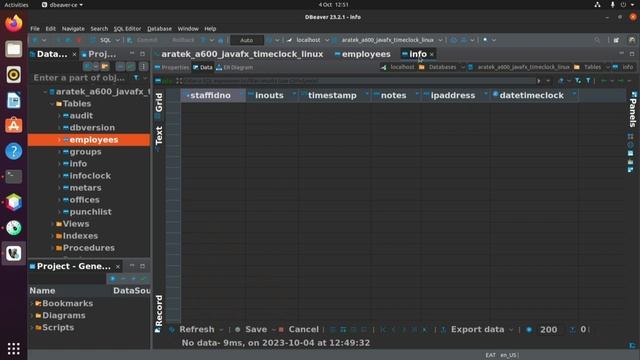Open the navigator view menu three-dots icon
This screenshot has height=360, width=640.
(143, 66)
